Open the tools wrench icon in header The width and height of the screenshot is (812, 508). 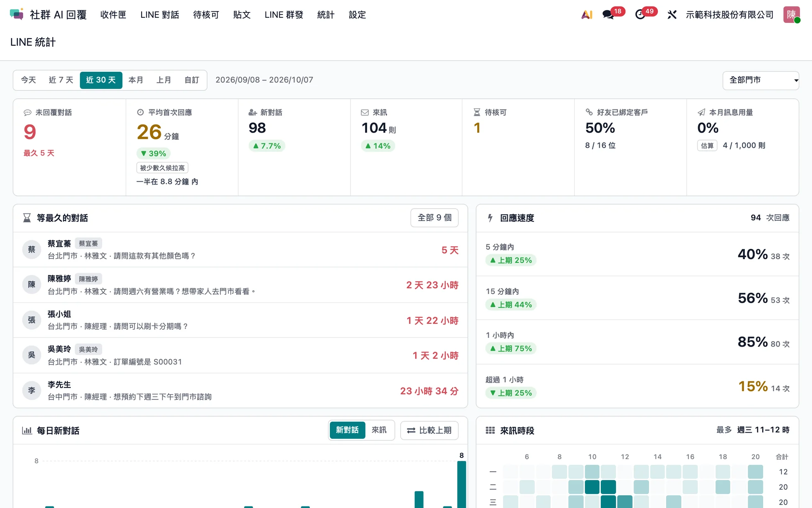tap(672, 15)
